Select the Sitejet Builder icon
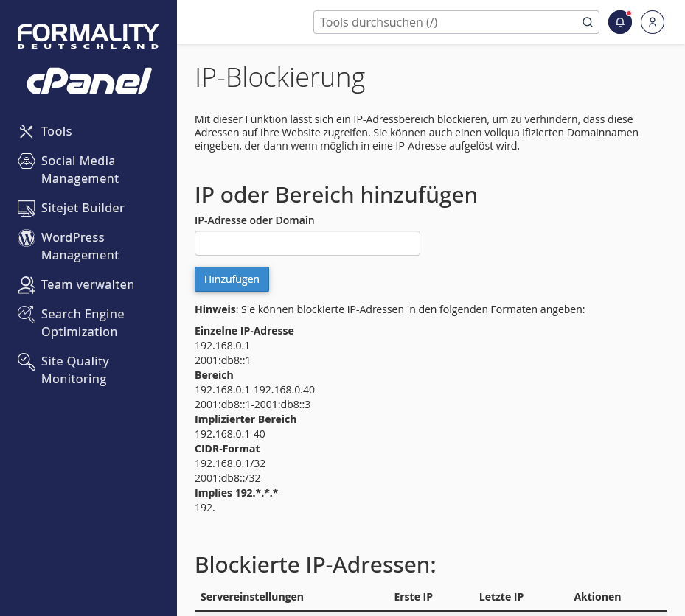685x616 pixels. 27,209
